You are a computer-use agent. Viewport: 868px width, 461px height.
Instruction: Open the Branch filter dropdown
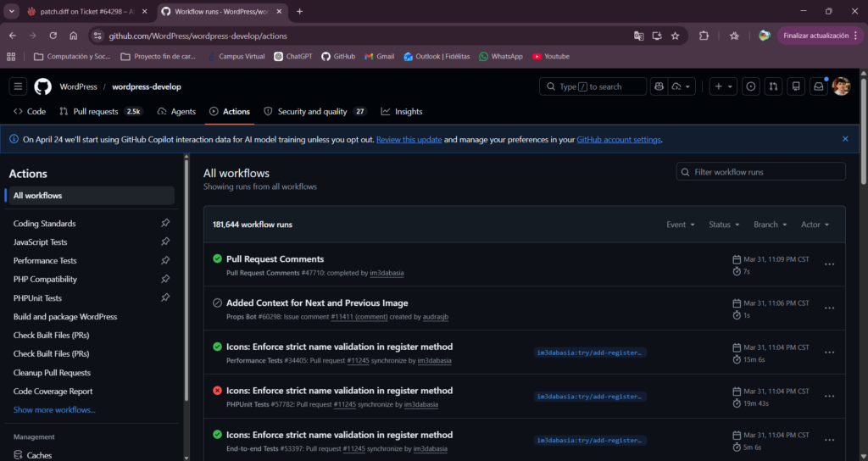coord(770,224)
